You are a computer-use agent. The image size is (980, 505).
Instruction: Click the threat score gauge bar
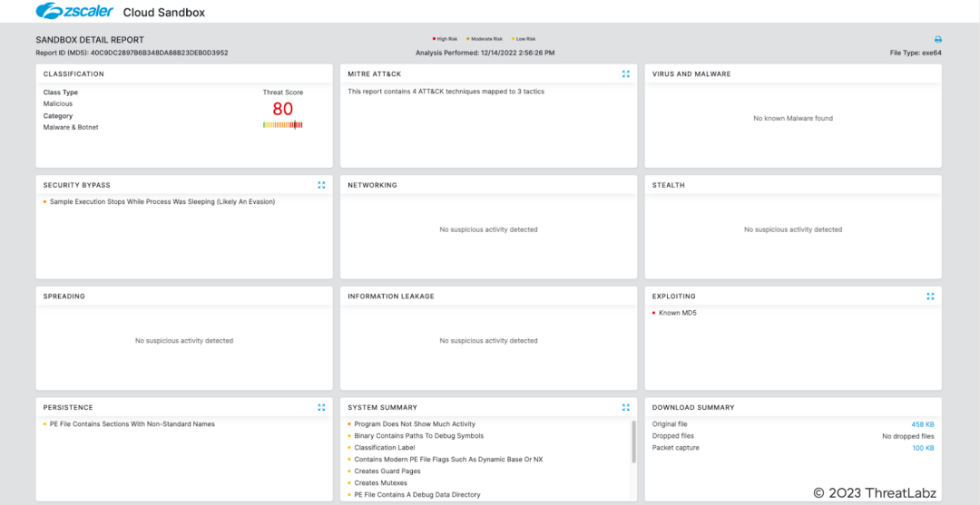282,125
